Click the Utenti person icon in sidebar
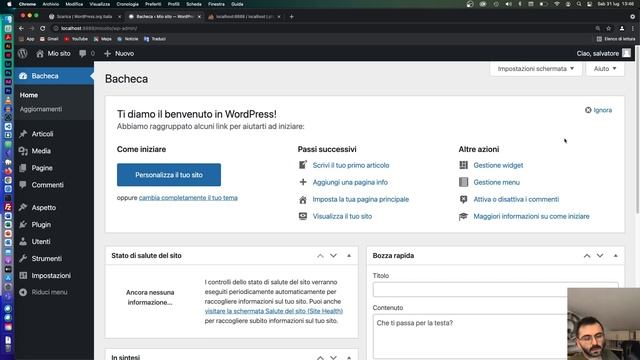The height and width of the screenshot is (360, 640). (23, 242)
